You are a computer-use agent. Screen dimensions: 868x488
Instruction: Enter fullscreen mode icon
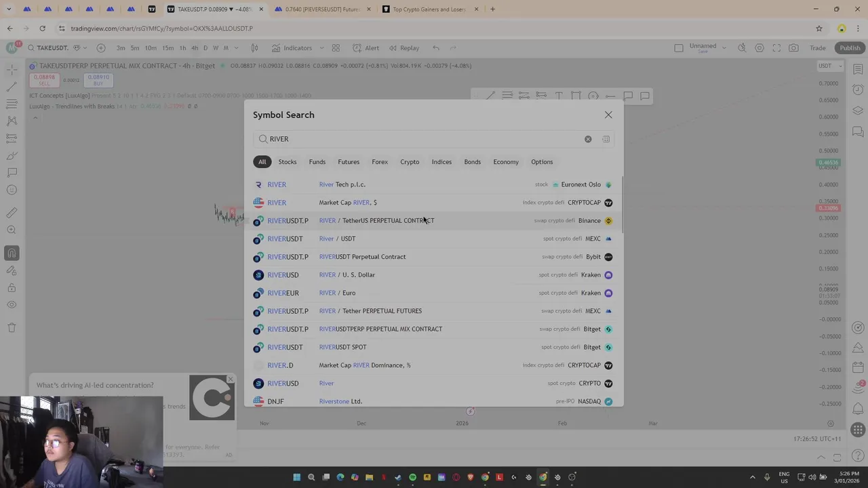[x=776, y=48]
